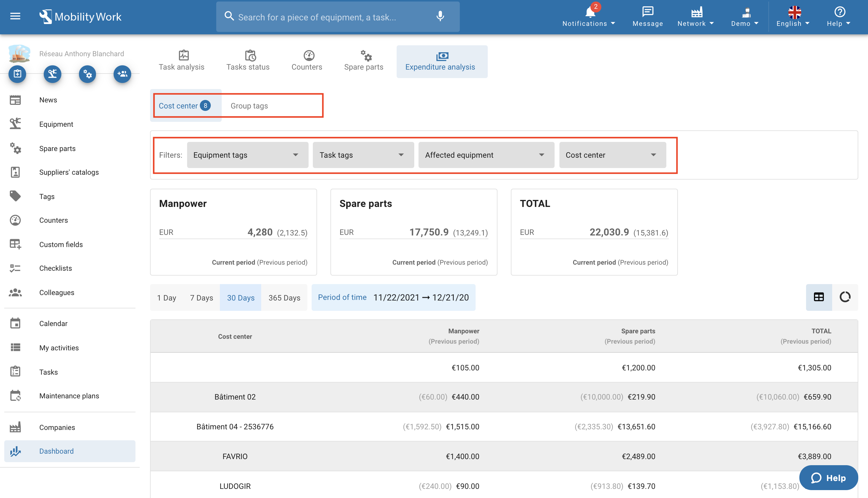
Task: Click the Counters gauge sidebar icon
Action: point(15,220)
